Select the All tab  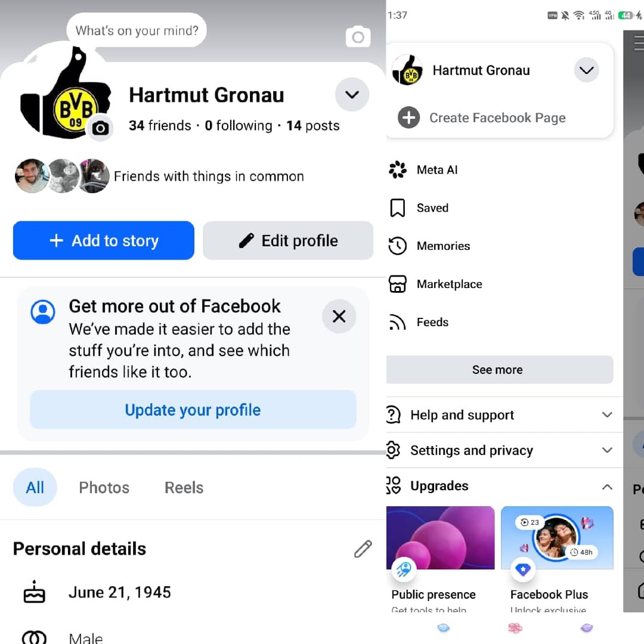tap(35, 487)
